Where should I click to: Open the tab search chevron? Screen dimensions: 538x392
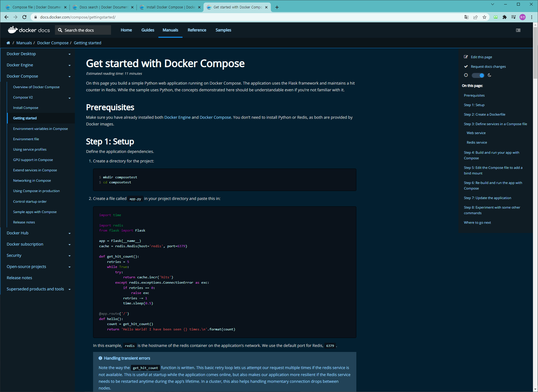tap(493, 4)
